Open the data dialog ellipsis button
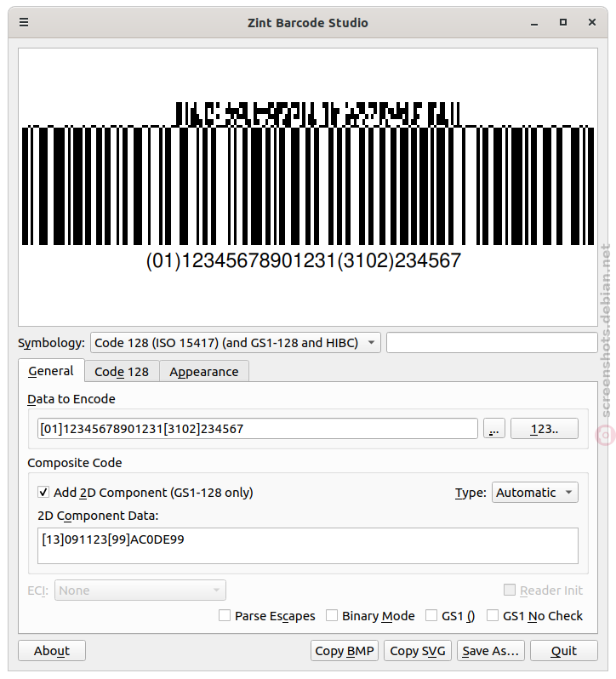 pyautogui.click(x=494, y=428)
